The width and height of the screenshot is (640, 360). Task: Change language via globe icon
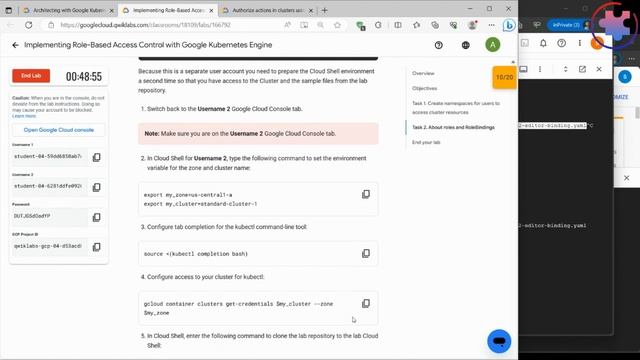coord(466,45)
